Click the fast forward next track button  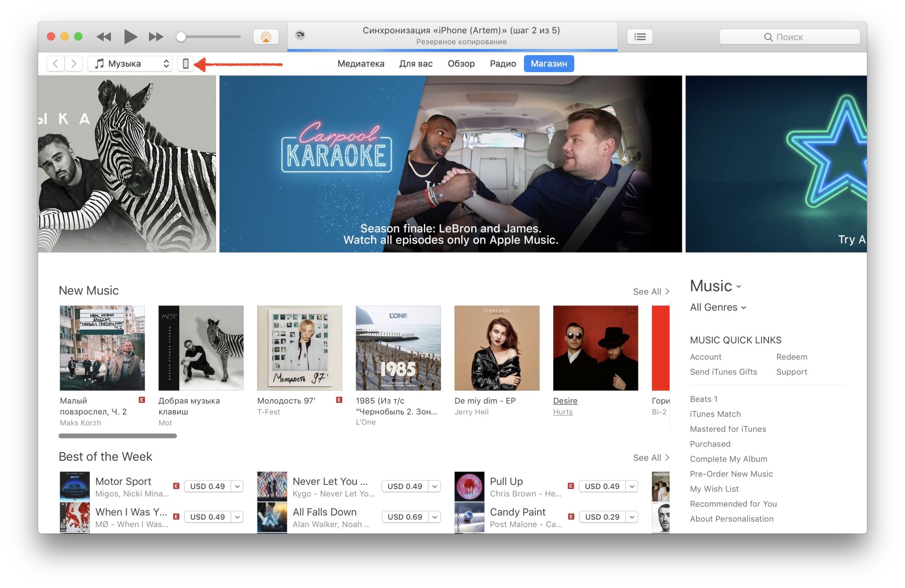[x=156, y=37]
